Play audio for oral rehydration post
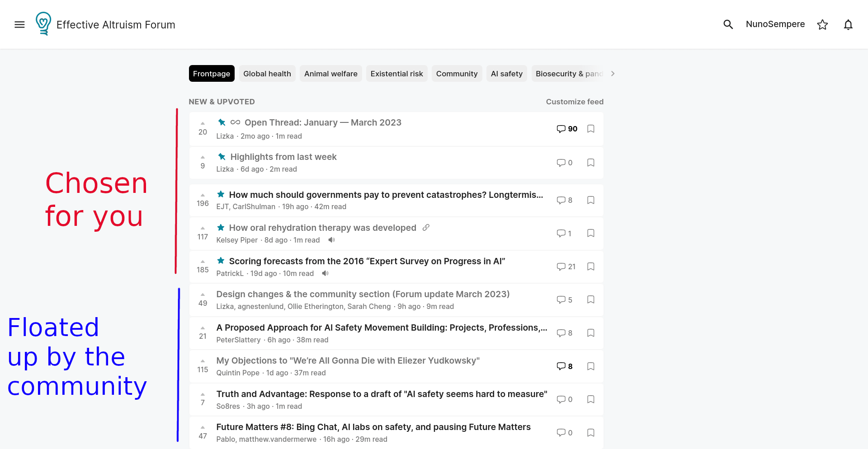Image resolution: width=868 pixels, height=449 pixels. [331, 240]
